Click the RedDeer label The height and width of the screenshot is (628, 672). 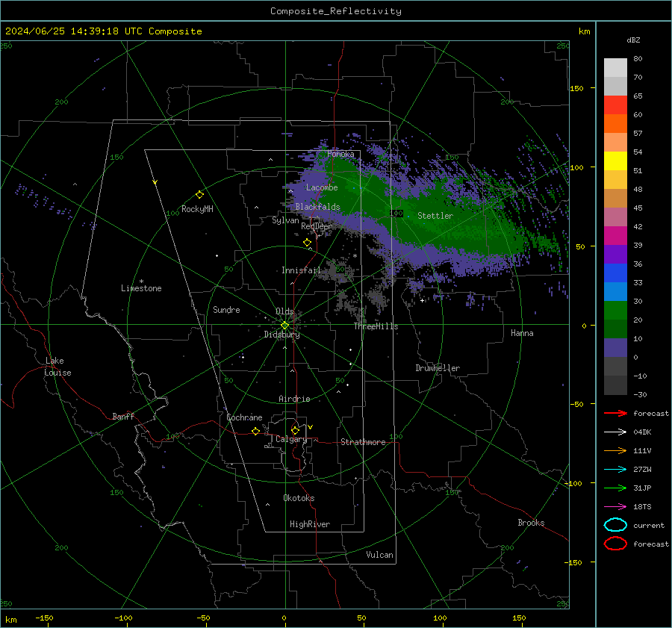click(317, 226)
